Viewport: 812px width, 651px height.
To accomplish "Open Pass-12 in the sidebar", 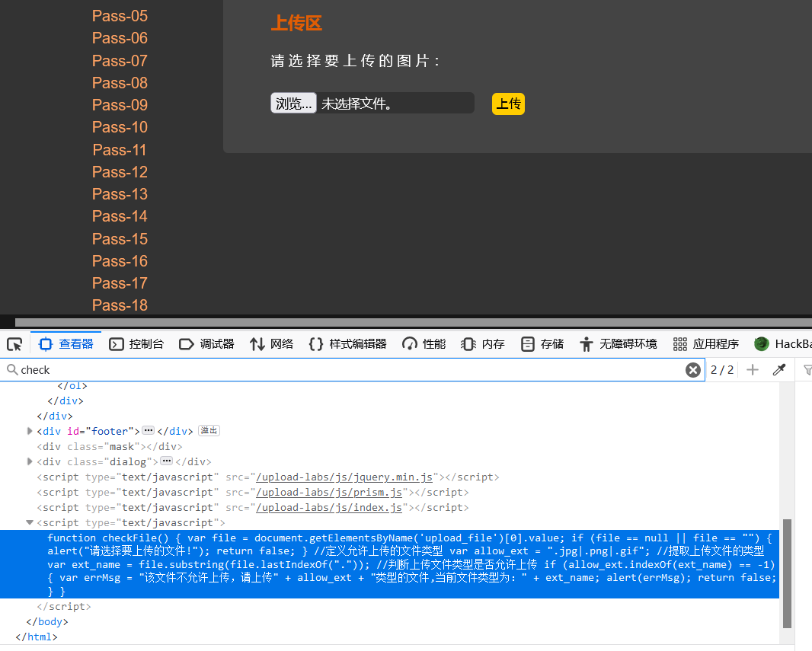I will (120, 172).
